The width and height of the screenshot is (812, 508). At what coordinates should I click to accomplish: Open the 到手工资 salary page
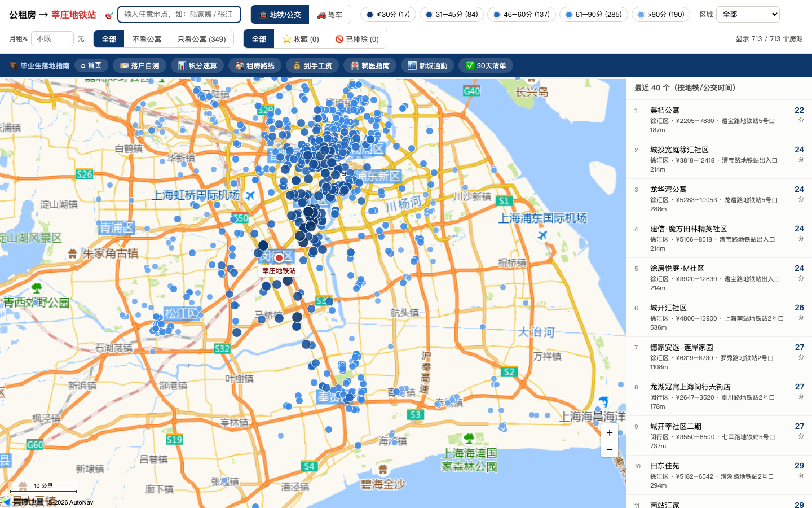[x=312, y=65]
